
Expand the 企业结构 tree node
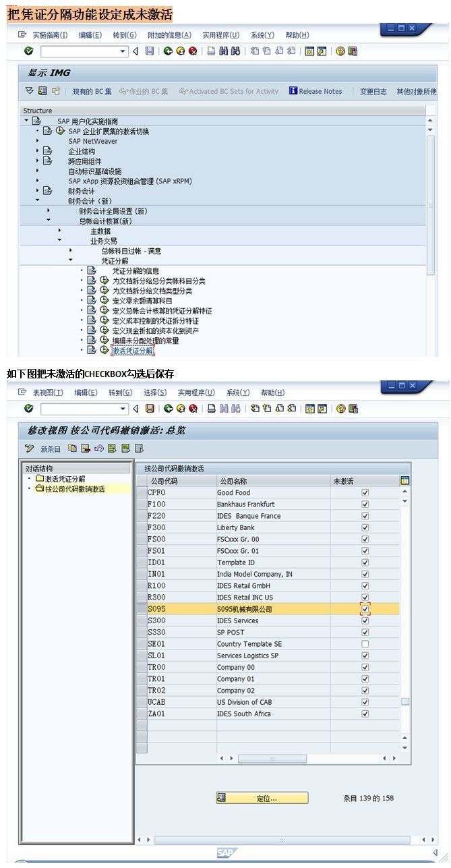[38, 151]
